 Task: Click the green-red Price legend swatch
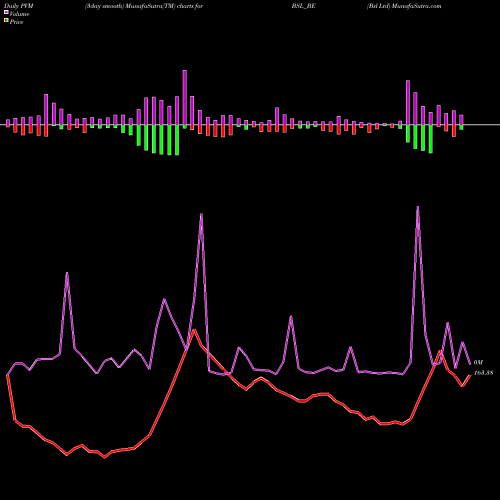tap(6, 21)
